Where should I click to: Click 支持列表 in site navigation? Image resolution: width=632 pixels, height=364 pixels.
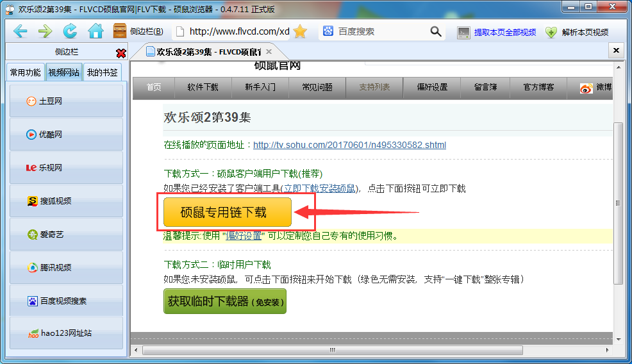point(374,87)
